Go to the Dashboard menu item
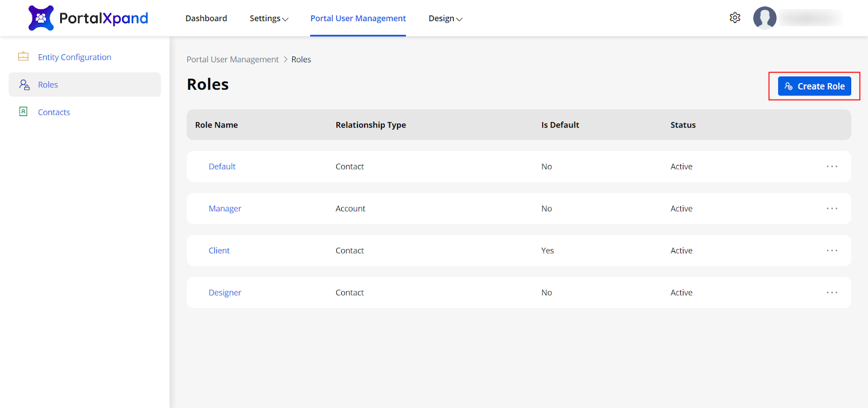Image resolution: width=868 pixels, height=408 pixels. pos(206,18)
